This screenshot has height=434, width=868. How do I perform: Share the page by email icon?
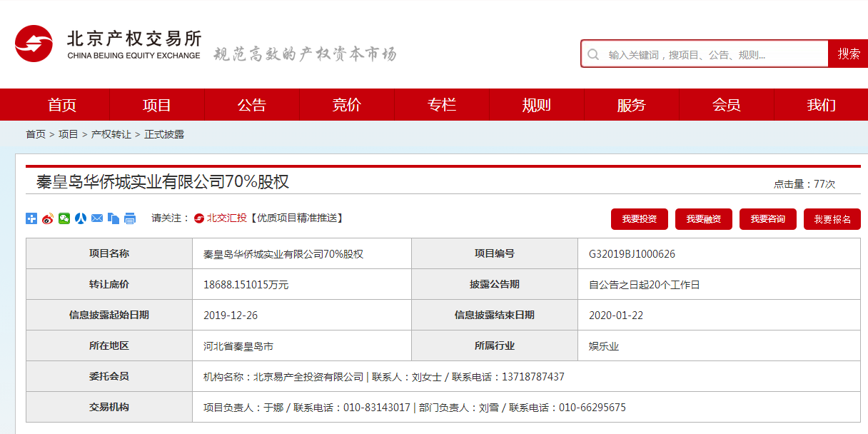pos(97,218)
